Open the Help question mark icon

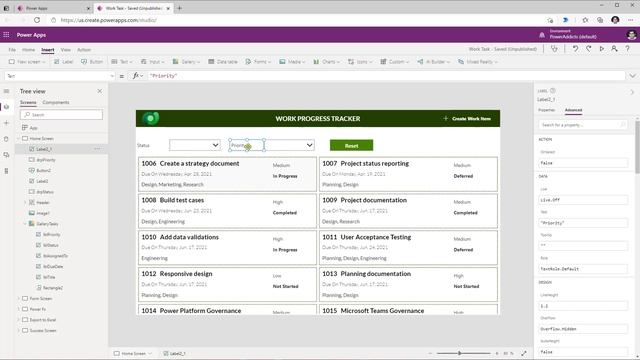click(628, 49)
